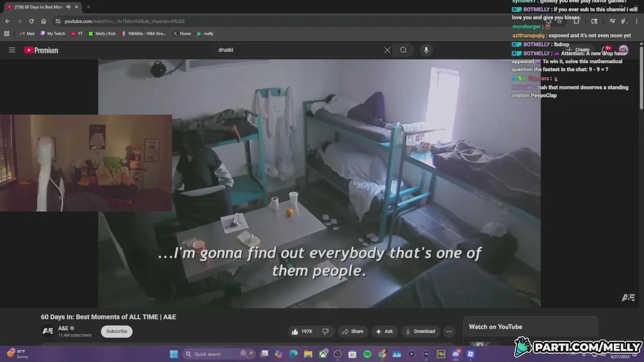Image resolution: width=644 pixels, height=362 pixels.
Task: Download the video
Action: (420, 331)
